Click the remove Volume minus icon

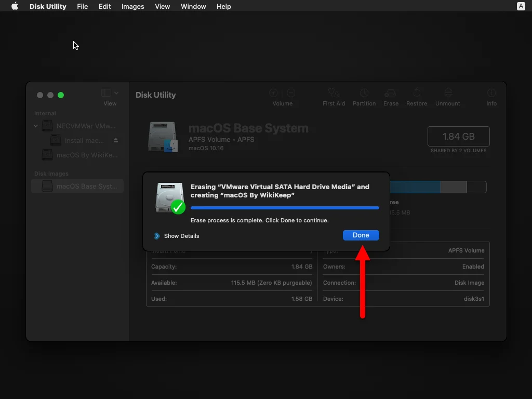pos(291,93)
